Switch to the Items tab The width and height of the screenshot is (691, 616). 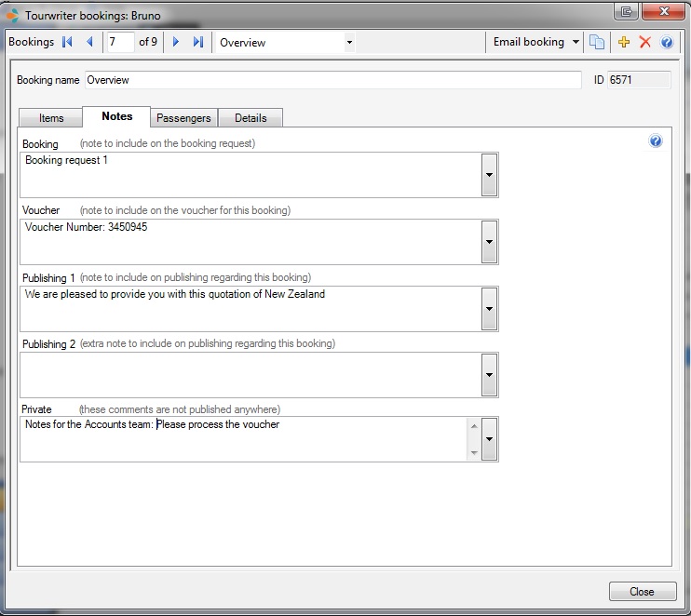(51, 118)
